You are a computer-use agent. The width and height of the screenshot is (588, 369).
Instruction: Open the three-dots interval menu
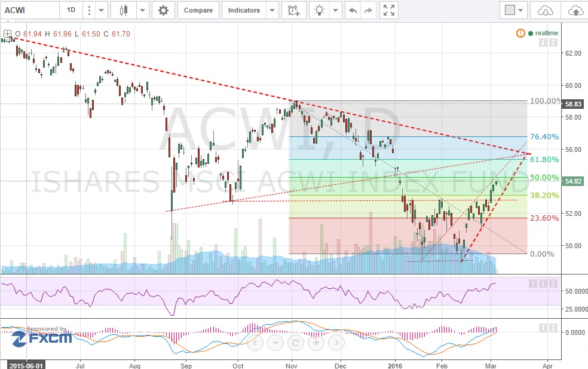coord(89,10)
